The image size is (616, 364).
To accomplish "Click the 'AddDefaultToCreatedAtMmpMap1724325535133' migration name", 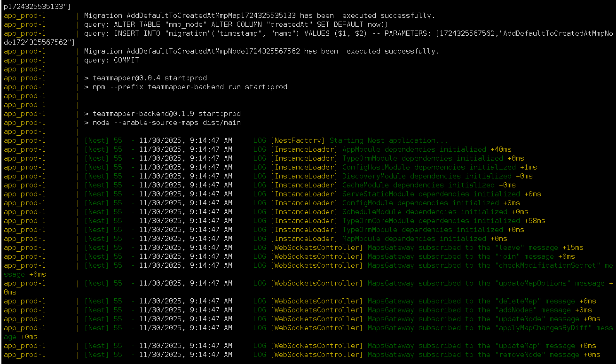I will click(211, 15).
